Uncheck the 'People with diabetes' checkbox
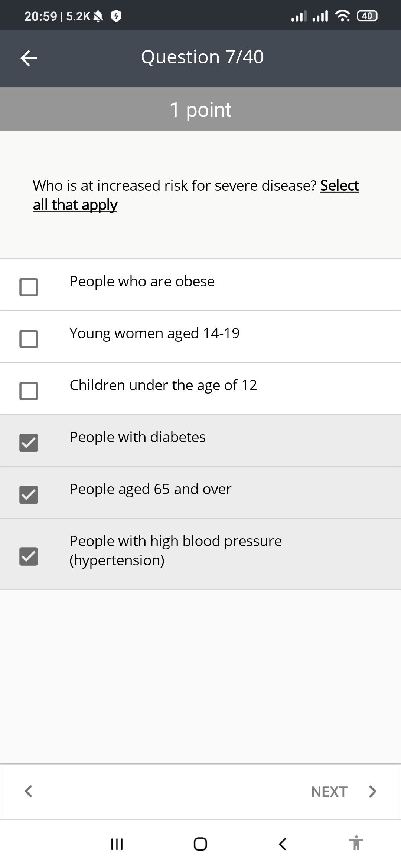401x868 pixels. tap(29, 443)
